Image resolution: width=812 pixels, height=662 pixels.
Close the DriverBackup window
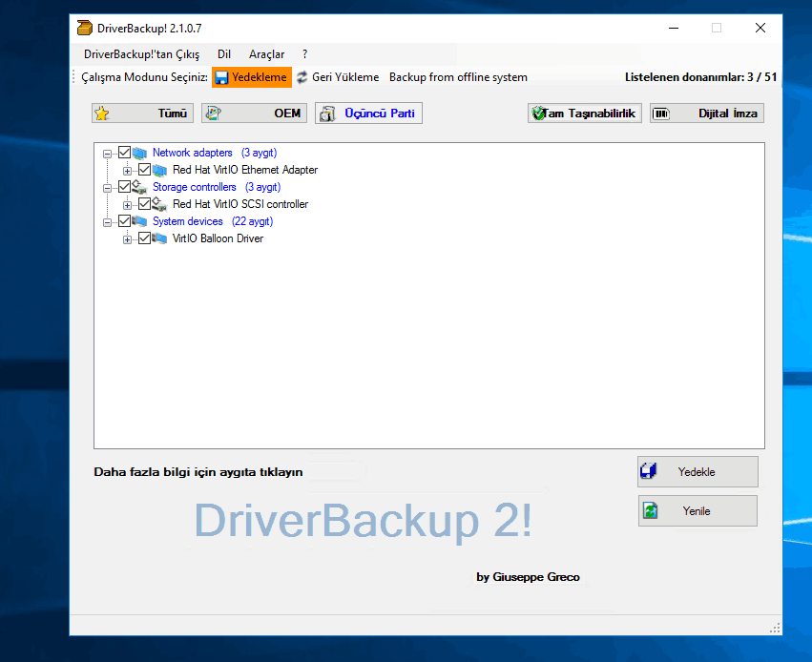tap(760, 28)
